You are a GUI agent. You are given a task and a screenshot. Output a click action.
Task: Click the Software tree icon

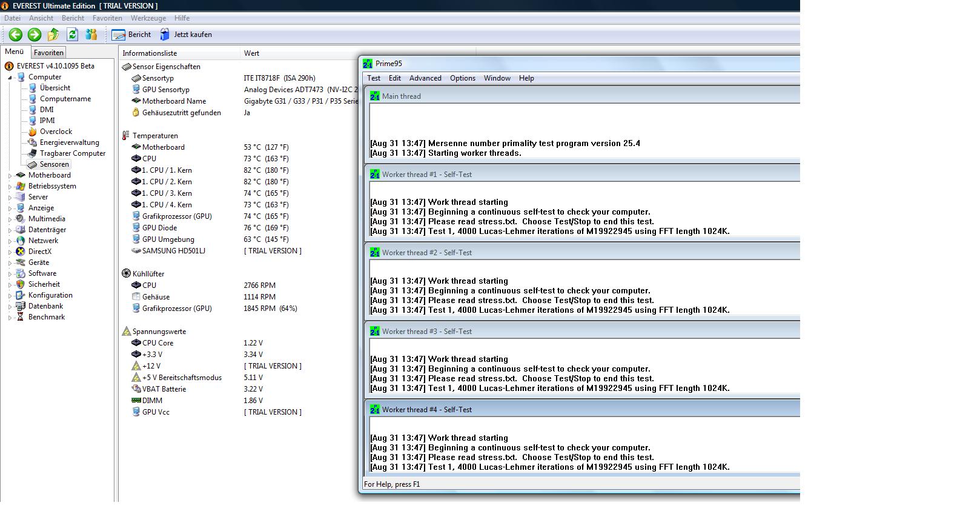tap(21, 273)
